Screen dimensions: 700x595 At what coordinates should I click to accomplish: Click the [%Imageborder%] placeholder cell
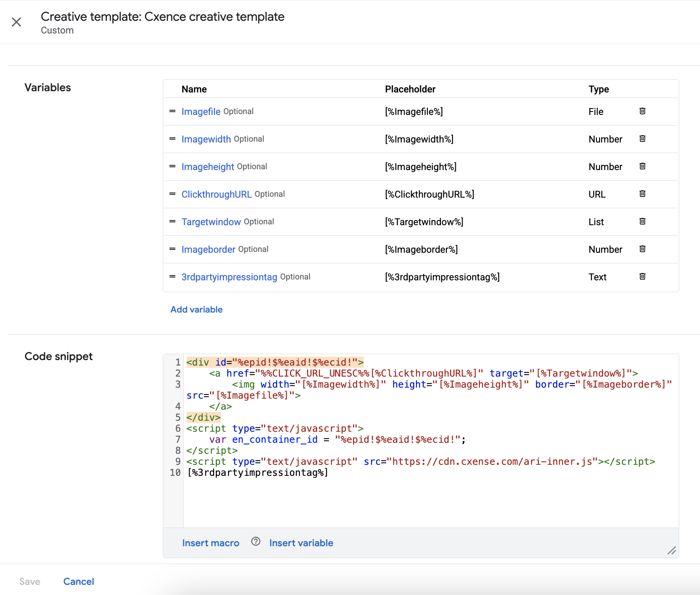(x=421, y=249)
